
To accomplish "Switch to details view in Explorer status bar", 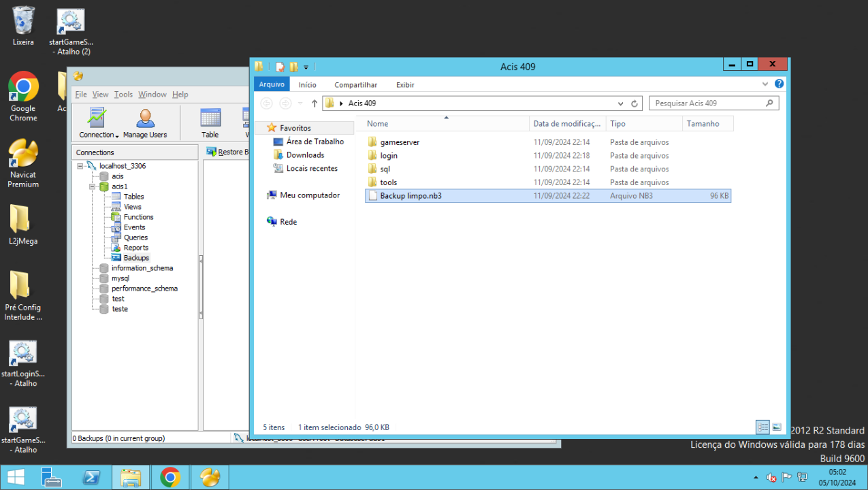I will tap(762, 427).
